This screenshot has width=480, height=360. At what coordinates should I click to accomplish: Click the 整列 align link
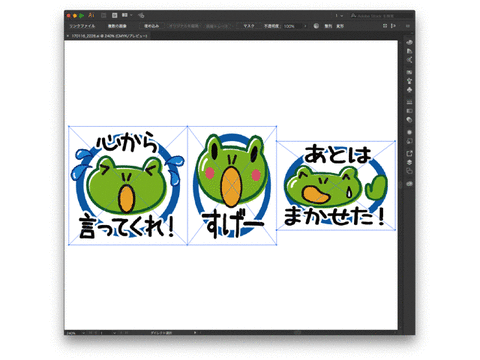[x=328, y=26]
